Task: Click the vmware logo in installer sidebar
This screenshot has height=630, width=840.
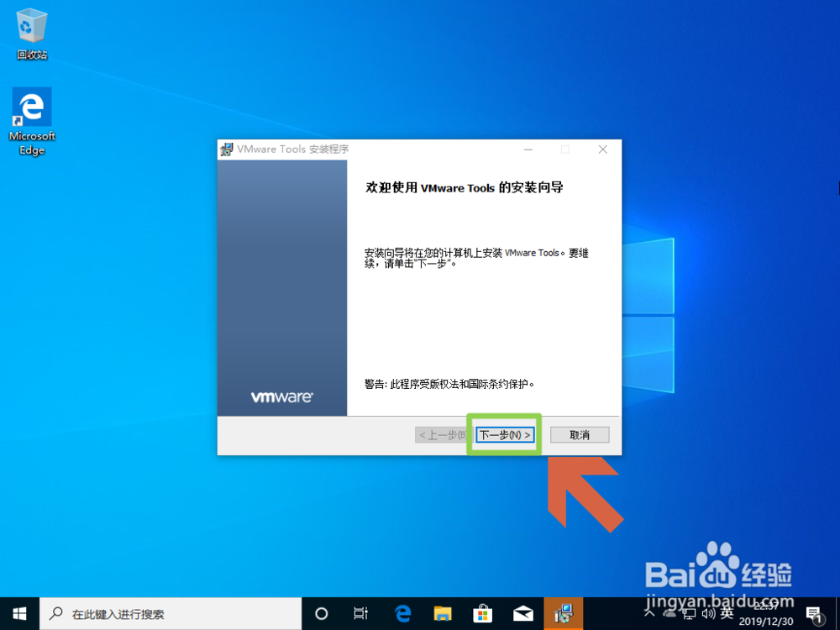Action: pyautogui.click(x=281, y=397)
